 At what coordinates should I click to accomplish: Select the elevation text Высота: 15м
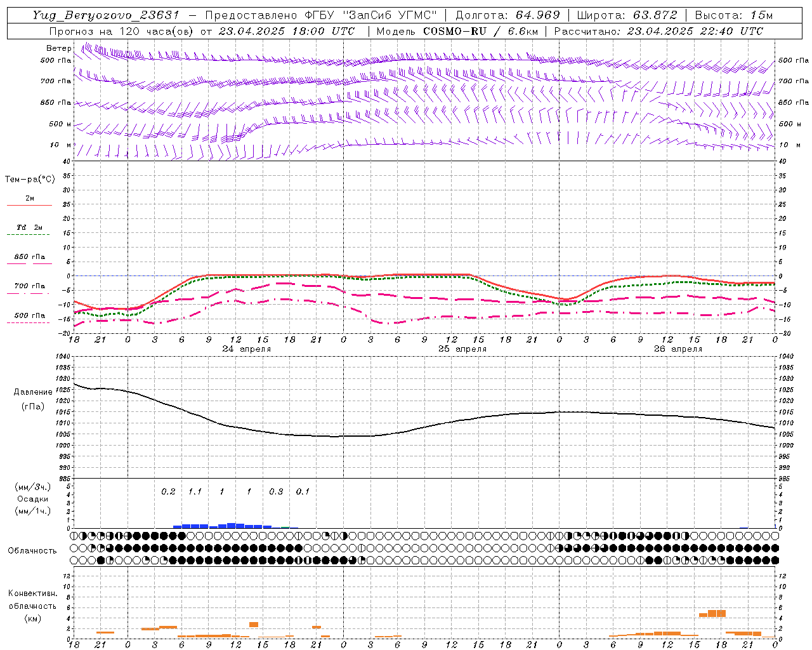click(734, 15)
